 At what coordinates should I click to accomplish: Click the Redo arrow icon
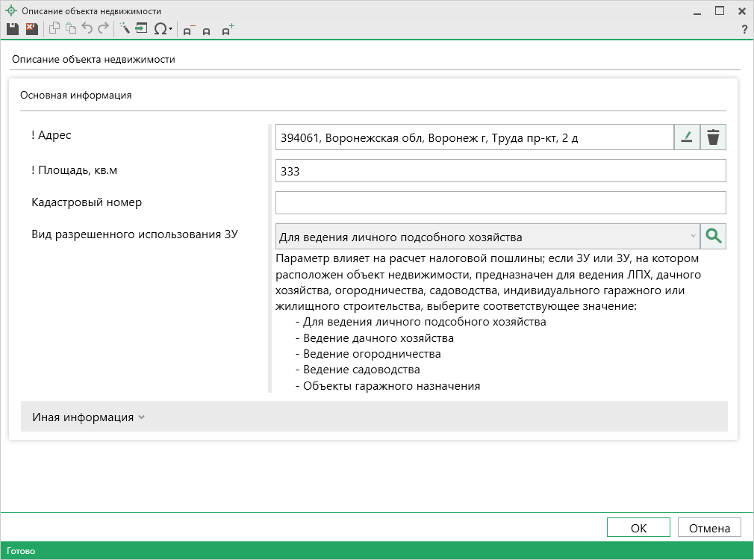(x=103, y=29)
